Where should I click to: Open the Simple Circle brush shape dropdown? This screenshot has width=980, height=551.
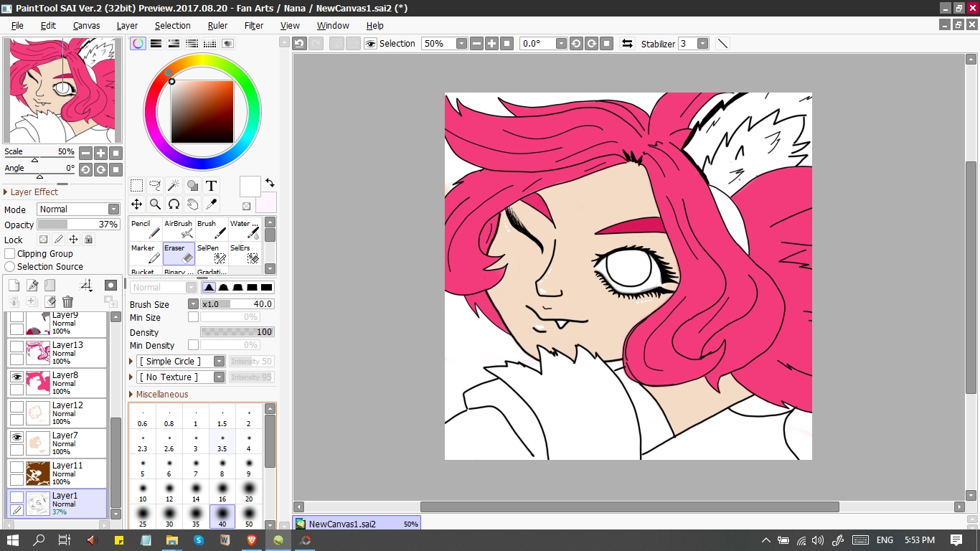click(x=182, y=362)
